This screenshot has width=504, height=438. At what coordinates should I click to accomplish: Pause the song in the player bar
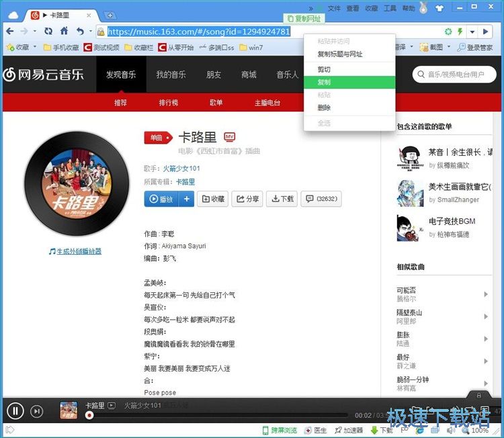click(15, 410)
